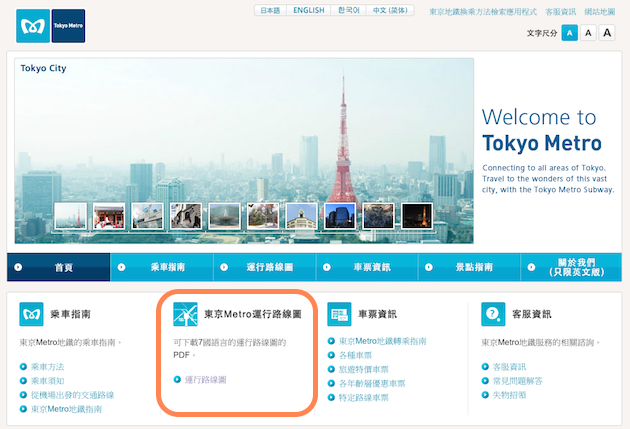
Task: Open the 各種車票 link
Action: point(356,355)
